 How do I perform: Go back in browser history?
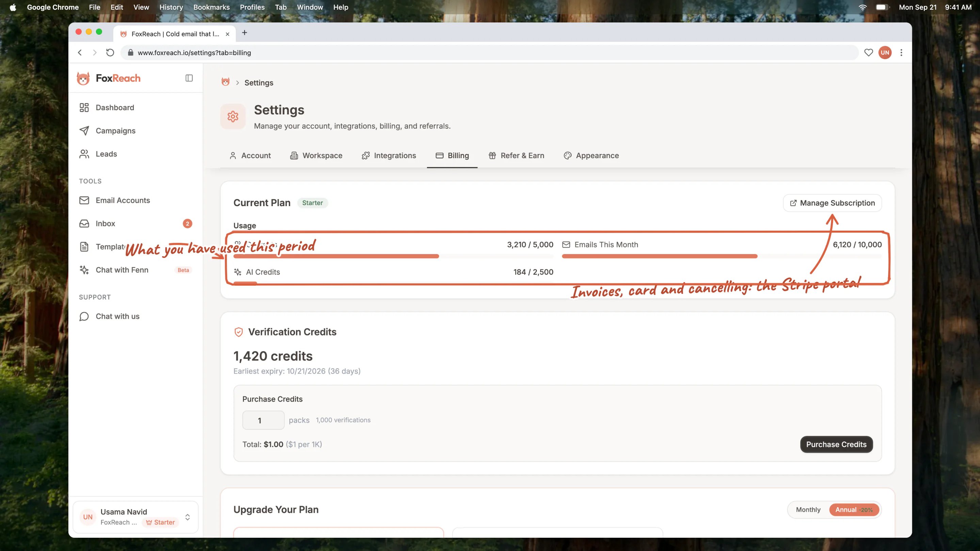[x=80, y=52]
